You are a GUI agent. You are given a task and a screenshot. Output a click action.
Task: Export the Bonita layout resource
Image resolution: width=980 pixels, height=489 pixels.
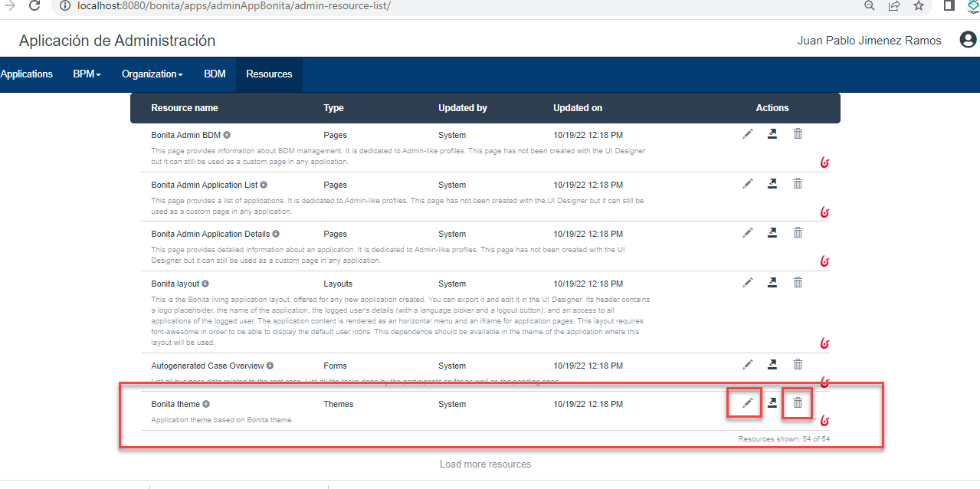click(772, 283)
